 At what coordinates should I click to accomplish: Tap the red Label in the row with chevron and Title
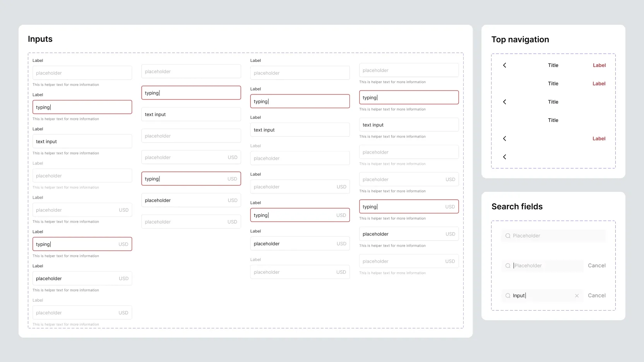pos(599,65)
